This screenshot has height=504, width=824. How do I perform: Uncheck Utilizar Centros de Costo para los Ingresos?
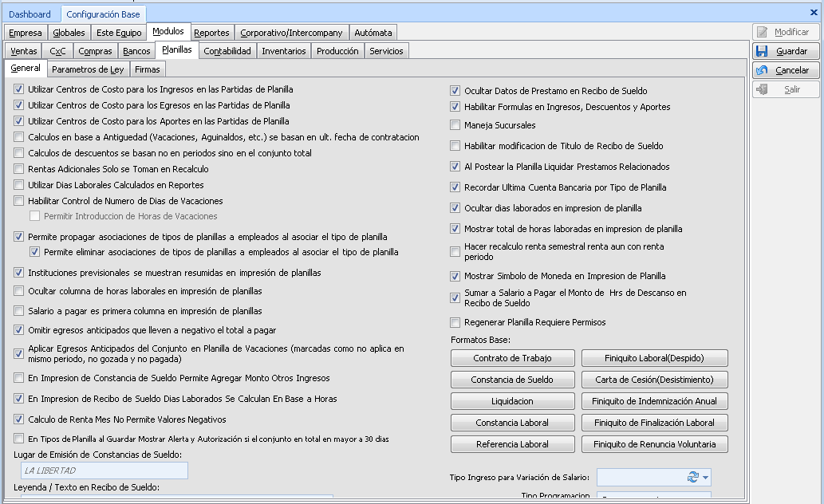click(18, 89)
